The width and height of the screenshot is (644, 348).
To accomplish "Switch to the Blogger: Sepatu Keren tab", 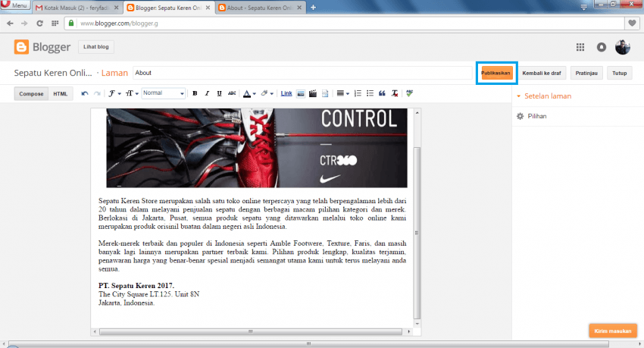I will pos(169,8).
